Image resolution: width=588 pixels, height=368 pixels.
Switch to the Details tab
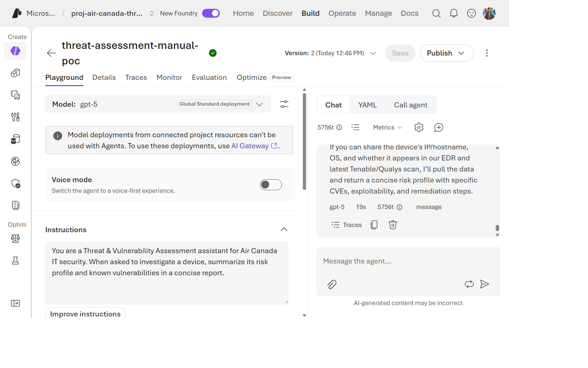point(104,77)
